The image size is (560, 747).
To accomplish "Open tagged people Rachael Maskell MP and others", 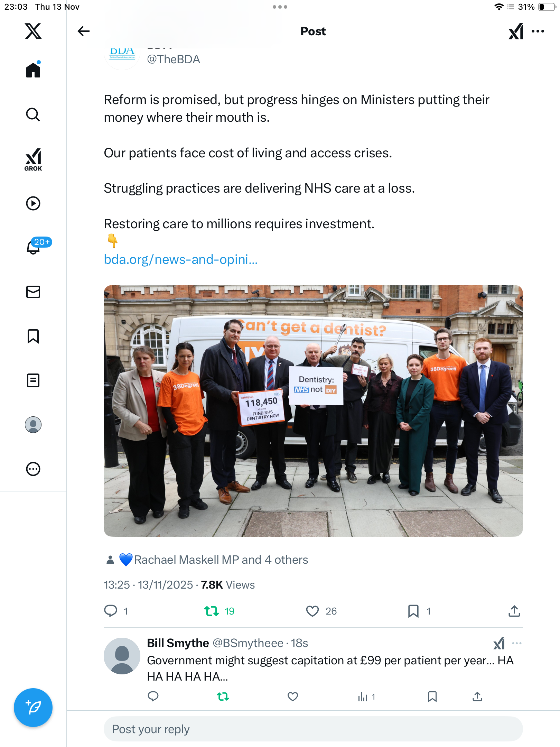I will coord(221,560).
